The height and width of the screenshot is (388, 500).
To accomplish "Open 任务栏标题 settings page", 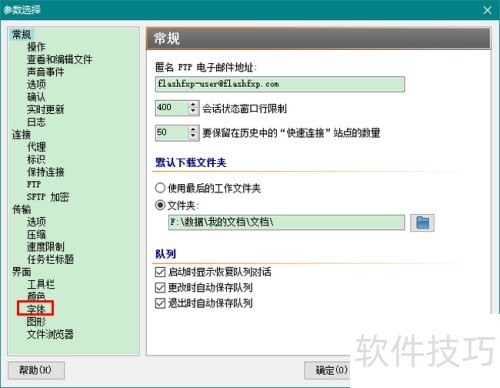I will pos(50,259).
